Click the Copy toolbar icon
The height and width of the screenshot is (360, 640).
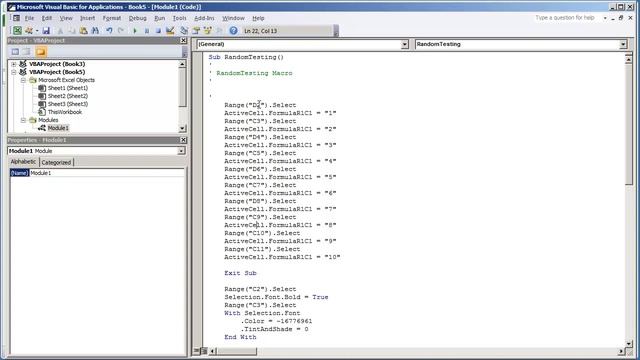point(72,31)
